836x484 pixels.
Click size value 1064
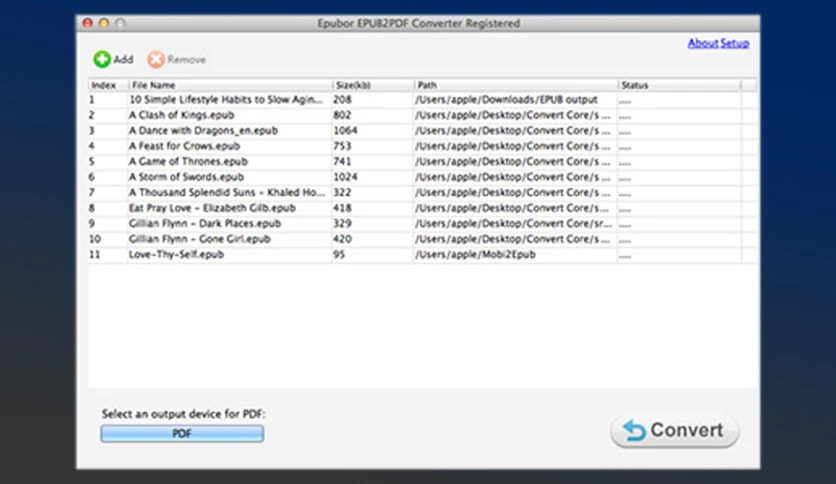tap(345, 131)
